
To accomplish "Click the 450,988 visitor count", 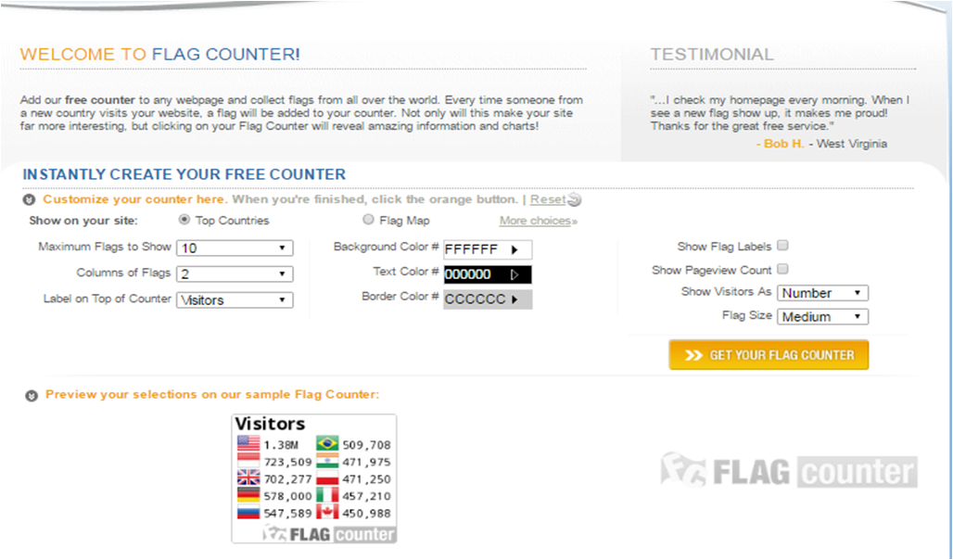I will tap(366, 514).
